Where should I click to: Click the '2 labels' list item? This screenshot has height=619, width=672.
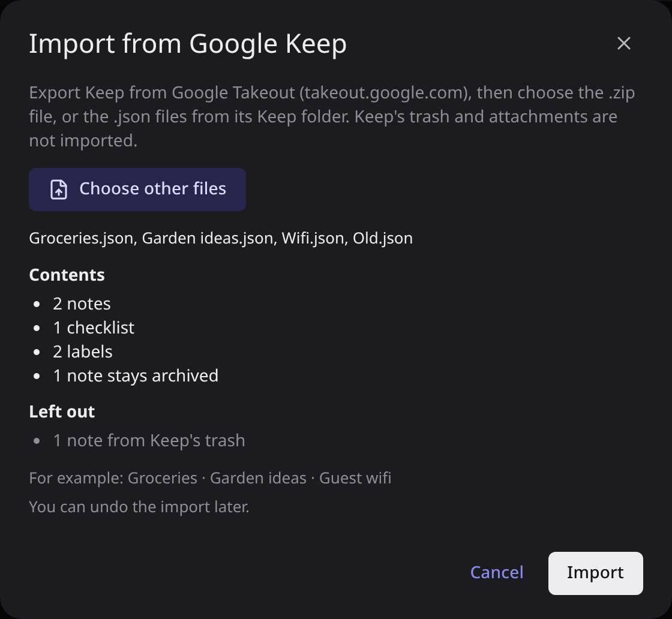[83, 351]
